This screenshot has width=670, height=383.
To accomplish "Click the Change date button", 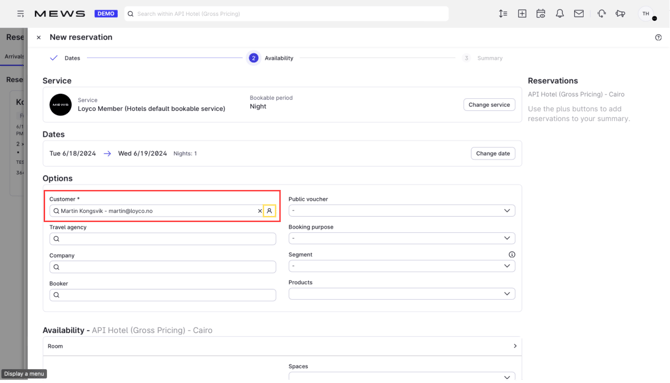I will tap(493, 153).
